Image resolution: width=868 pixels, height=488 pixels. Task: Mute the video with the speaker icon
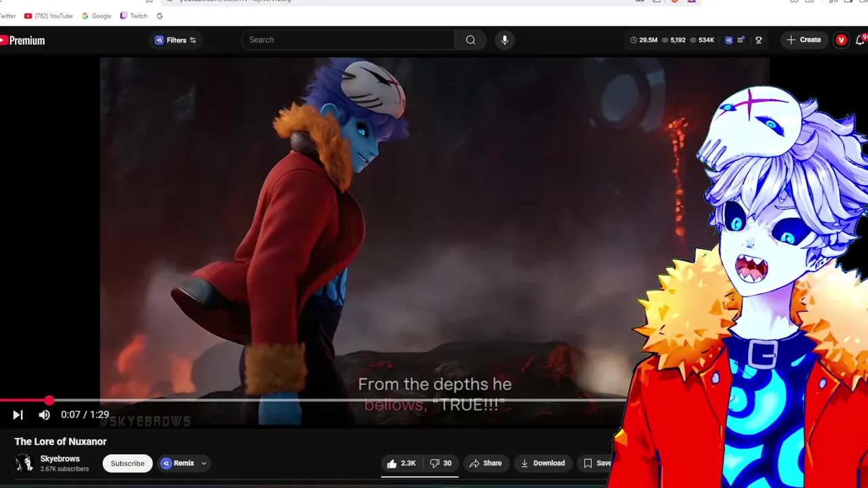(x=44, y=415)
